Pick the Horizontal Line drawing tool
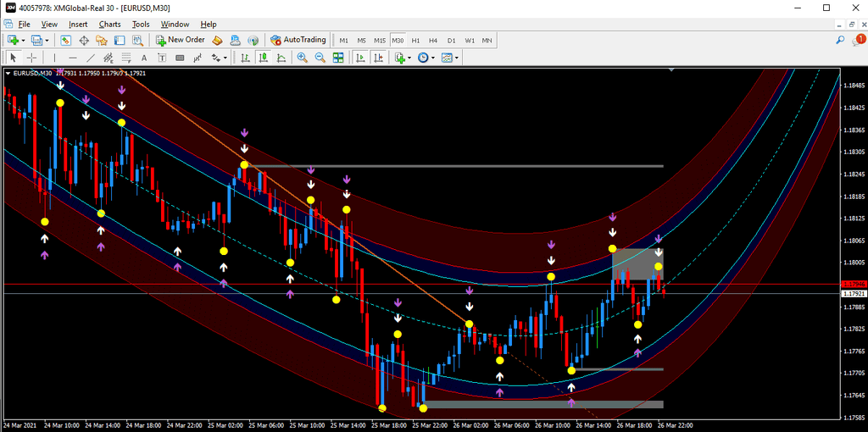The image size is (868, 432). point(73,58)
